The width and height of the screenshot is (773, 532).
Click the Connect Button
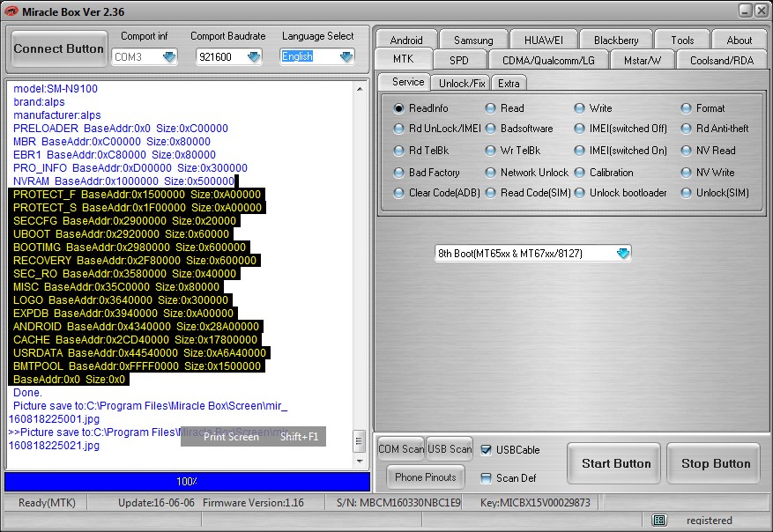[59, 48]
